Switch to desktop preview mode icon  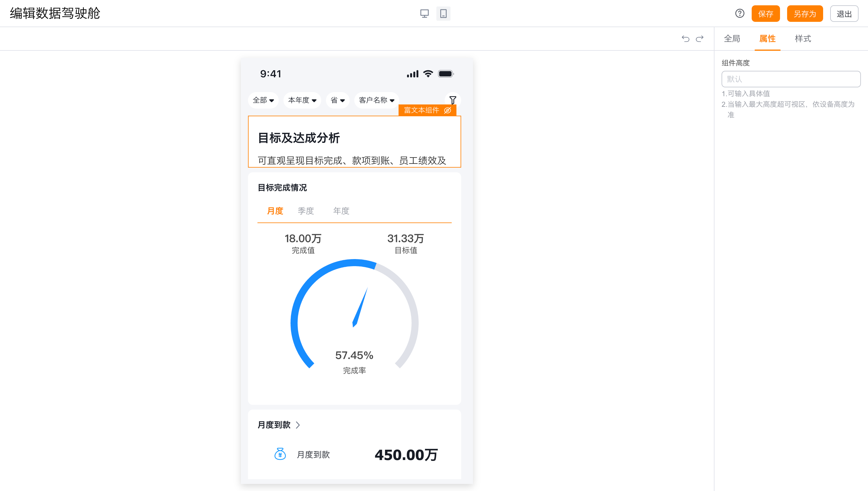point(424,14)
